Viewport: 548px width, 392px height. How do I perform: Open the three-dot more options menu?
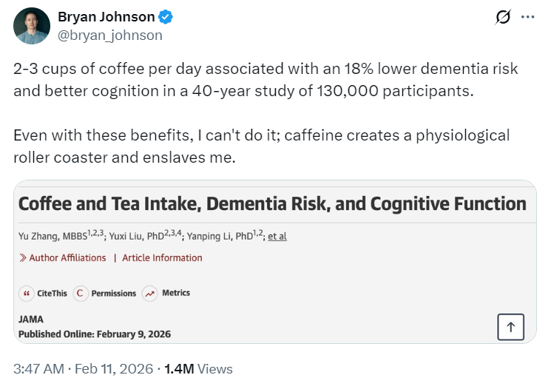click(x=527, y=17)
